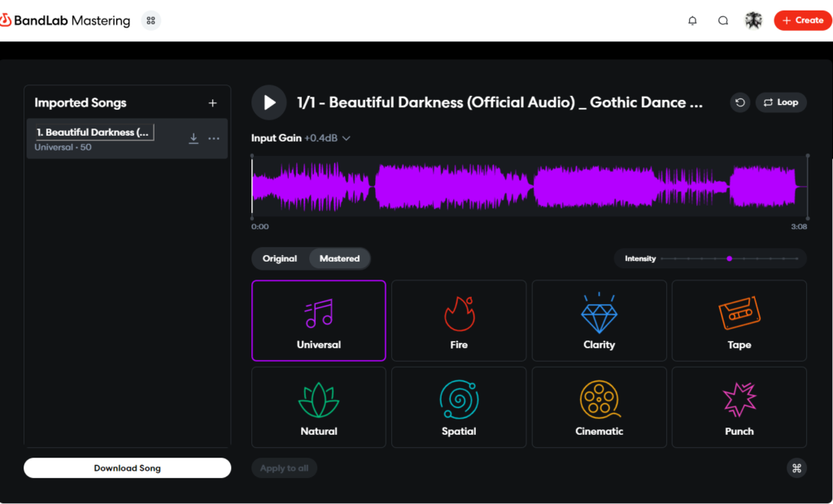Select the Punch preset

click(x=739, y=407)
